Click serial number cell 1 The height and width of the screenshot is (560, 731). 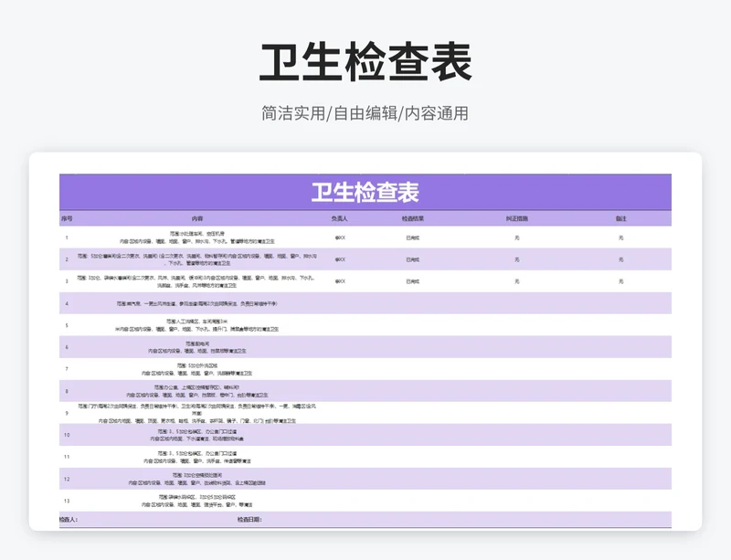click(x=67, y=238)
